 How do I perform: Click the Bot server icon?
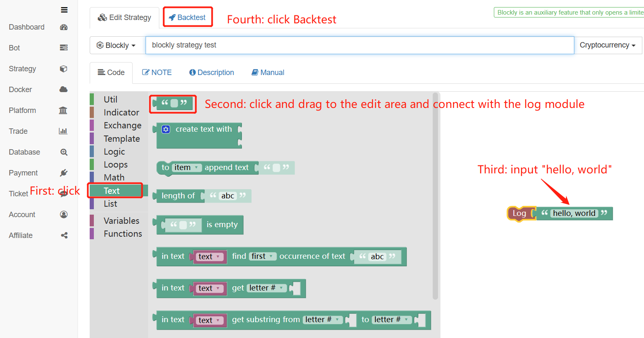[x=64, y=48]
